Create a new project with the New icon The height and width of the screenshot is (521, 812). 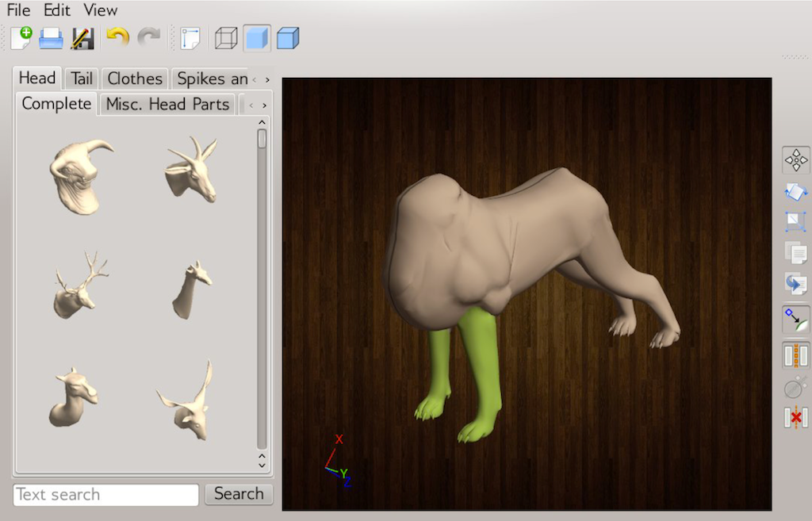click(21, 37)
